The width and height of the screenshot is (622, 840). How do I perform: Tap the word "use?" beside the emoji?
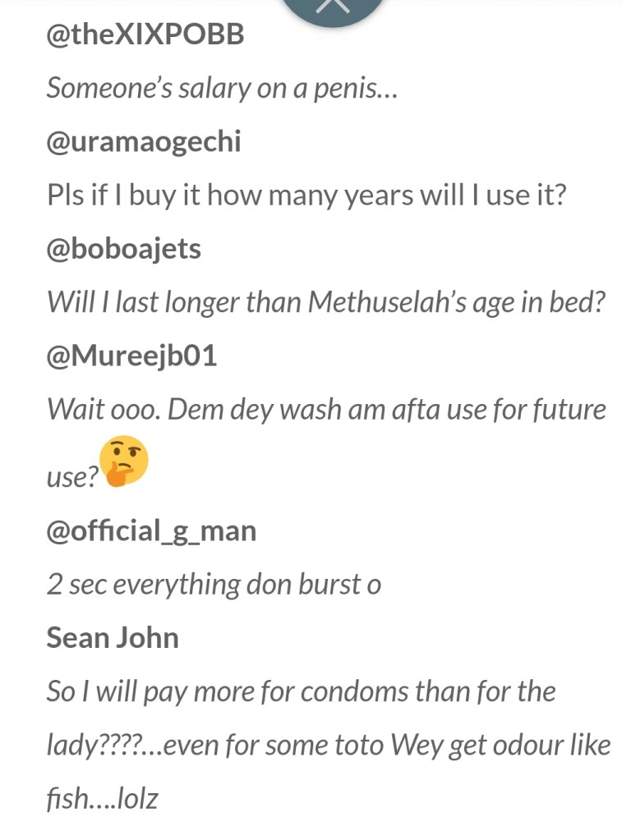click(71, 478)
